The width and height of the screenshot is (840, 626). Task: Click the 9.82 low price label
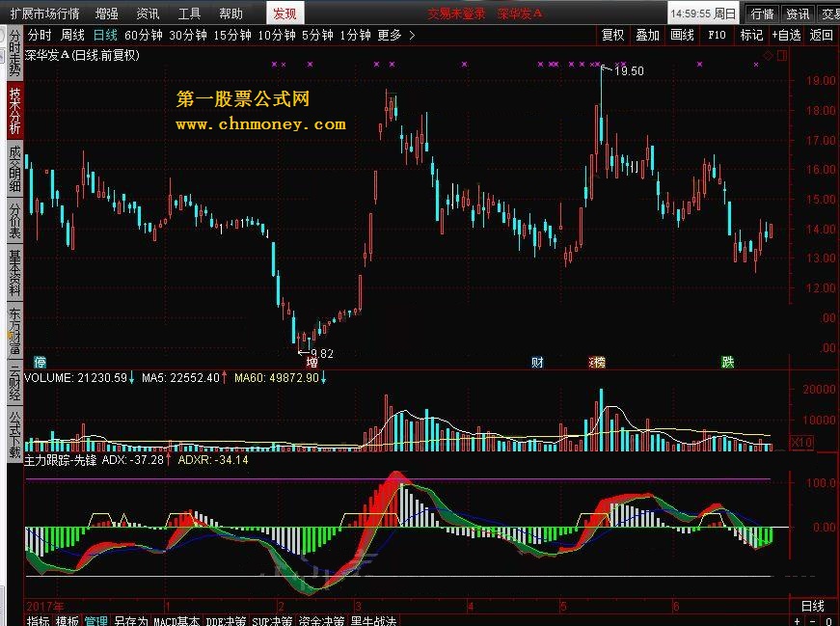(322, 354)
